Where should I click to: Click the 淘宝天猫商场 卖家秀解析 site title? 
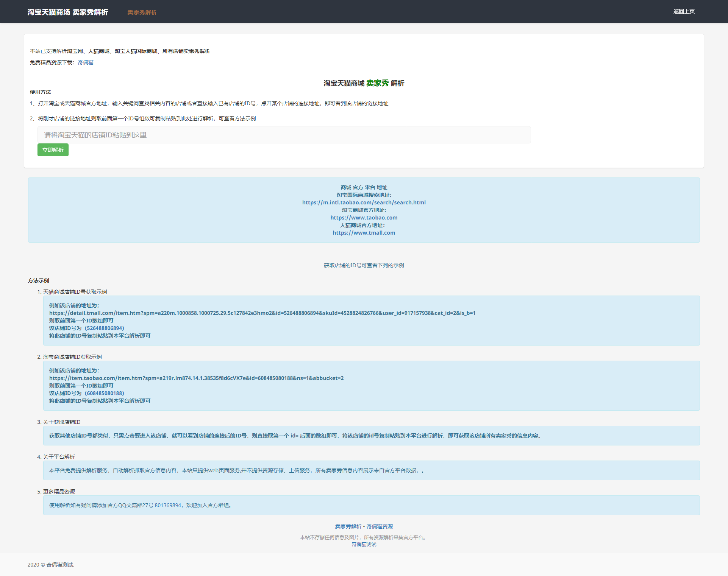pyautogui.click(x=68, y=12)
